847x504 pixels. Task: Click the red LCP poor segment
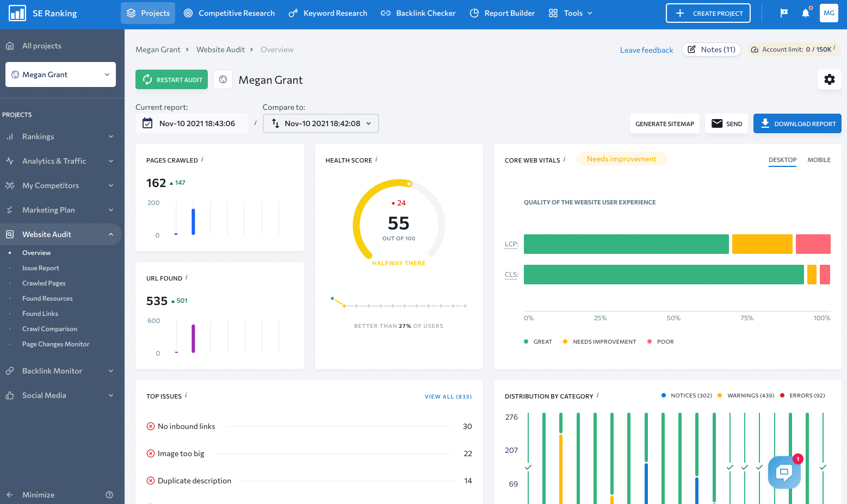(813, 244)
